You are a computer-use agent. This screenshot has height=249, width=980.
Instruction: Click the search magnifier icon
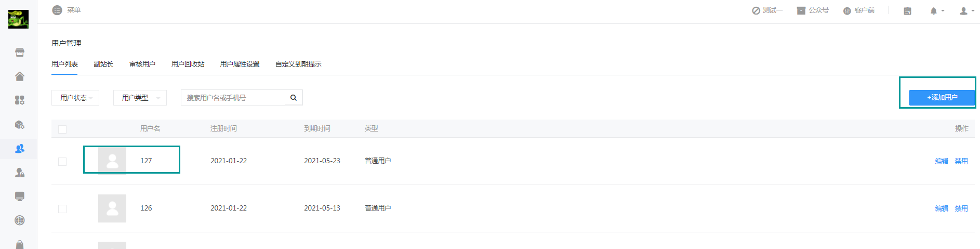pyautogui.click(x=294, y=98)
